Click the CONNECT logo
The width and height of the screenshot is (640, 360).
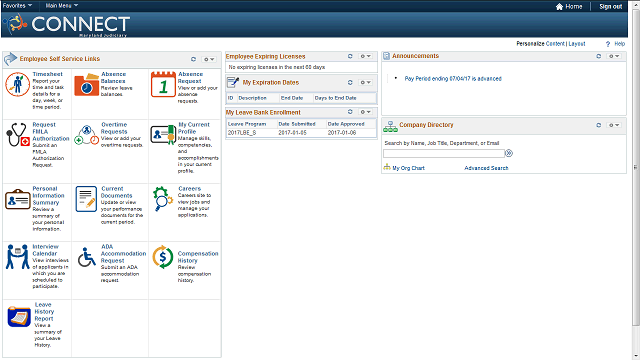68,24
